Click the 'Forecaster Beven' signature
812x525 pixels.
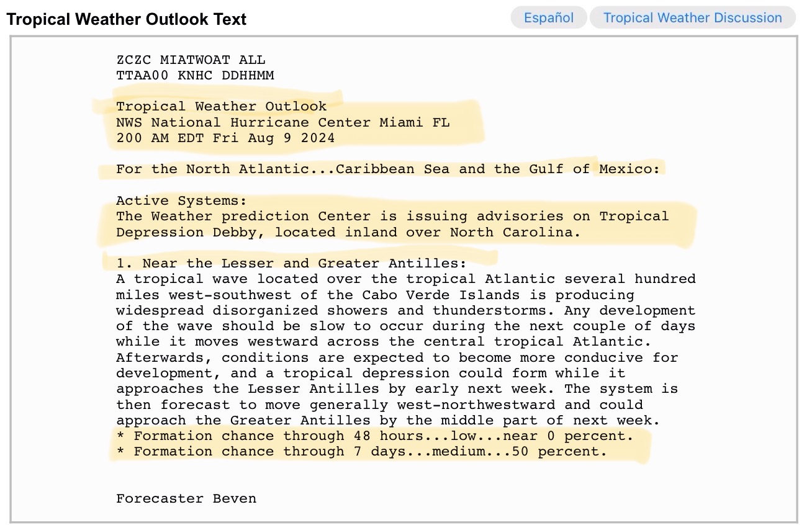[186, 498]
